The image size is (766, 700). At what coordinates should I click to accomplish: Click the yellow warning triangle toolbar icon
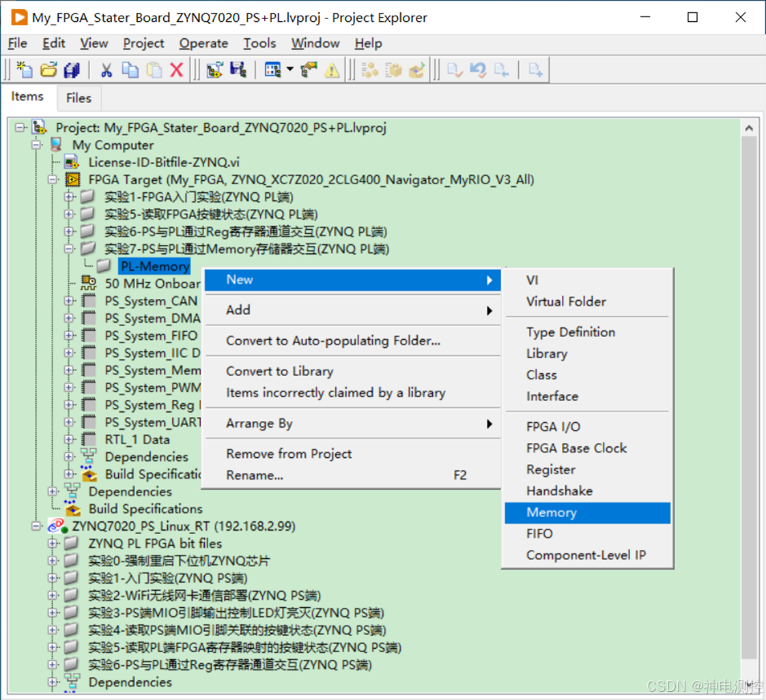332,70
